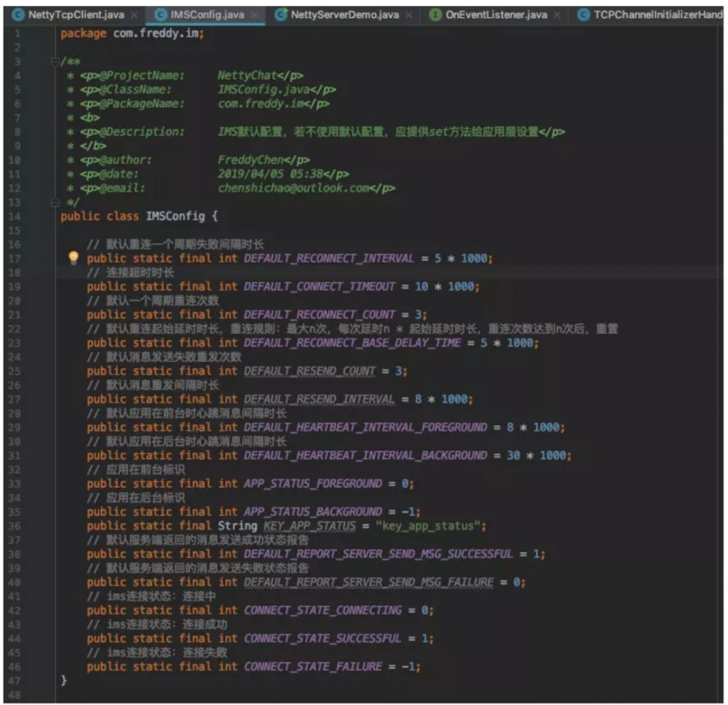728x705 pixels.
Task: Go to the TCPChannelInitializerHand tab
Action: [658, 15]
